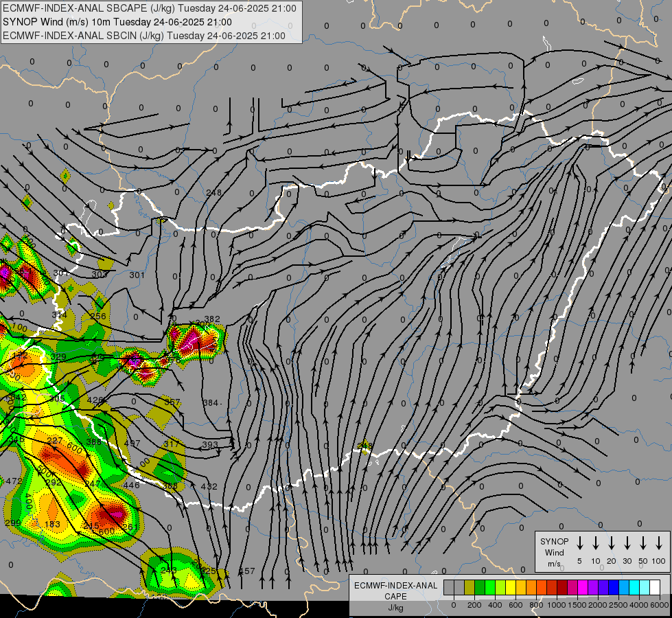
Task: Click the '100' label under wind arrow
Action: 659,561
